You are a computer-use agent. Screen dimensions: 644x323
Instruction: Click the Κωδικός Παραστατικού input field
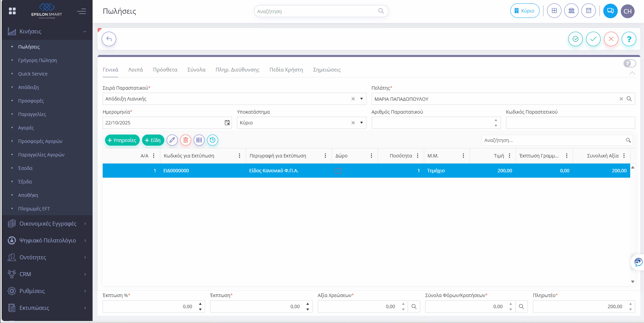tap(570, 123)
